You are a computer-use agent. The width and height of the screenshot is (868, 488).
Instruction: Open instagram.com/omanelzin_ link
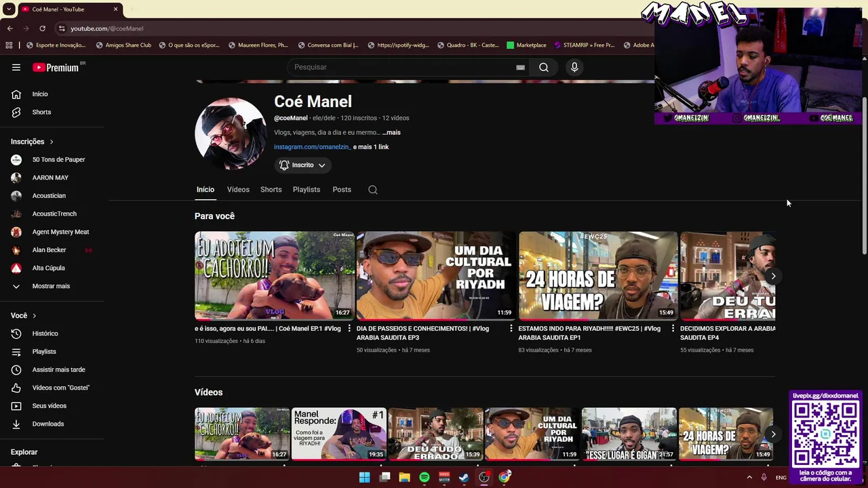tap(313, 147)
